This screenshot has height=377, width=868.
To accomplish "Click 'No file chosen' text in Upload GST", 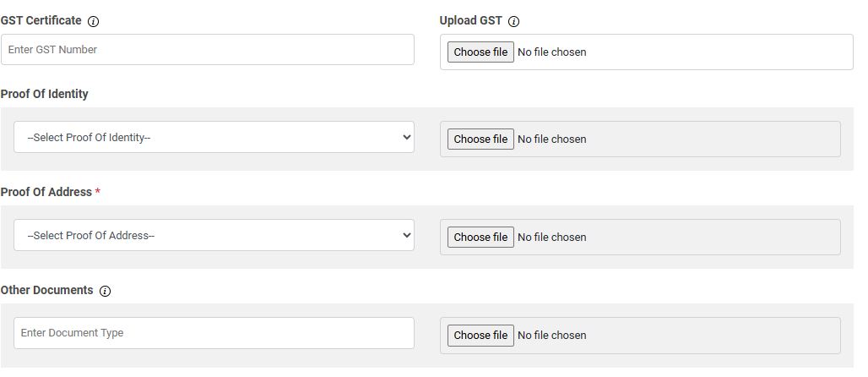I will pos(551,52).
